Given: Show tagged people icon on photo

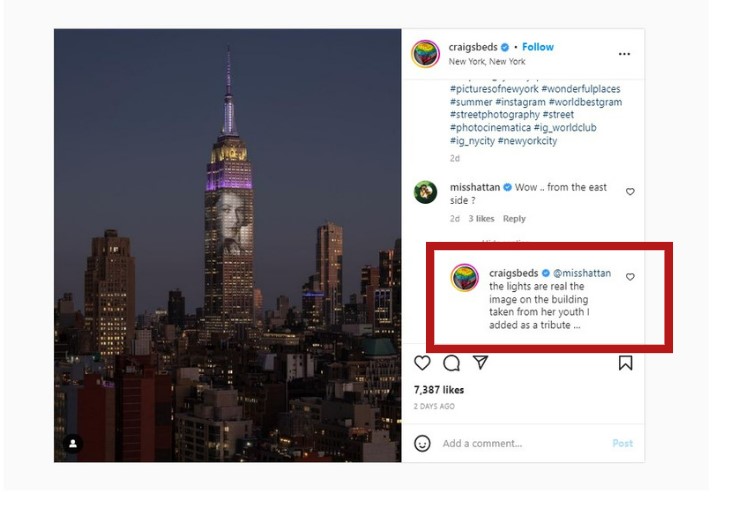Looking at the screenshot, I should point(73,443).
